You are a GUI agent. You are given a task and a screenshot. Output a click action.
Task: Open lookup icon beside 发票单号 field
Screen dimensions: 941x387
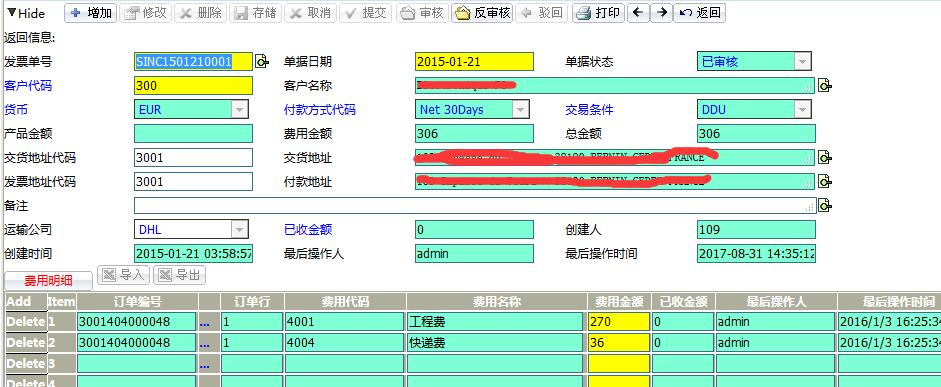coord(262,61)
